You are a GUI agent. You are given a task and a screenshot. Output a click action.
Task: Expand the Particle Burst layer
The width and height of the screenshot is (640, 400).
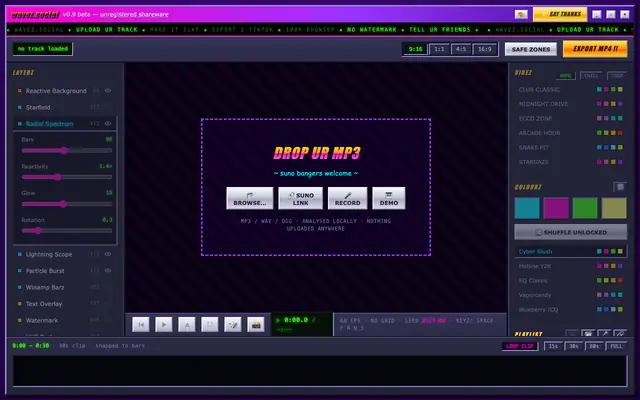coord(65,271)
